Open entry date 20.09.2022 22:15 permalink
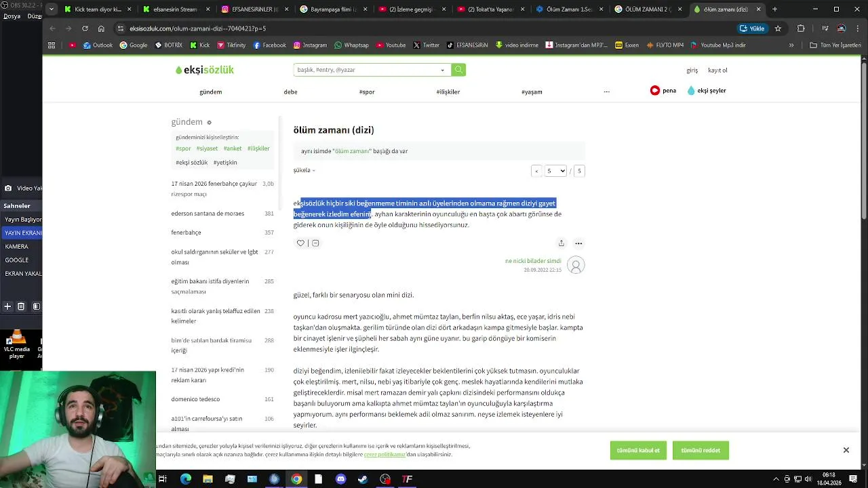Image resolution: width=868 pixels, height=488 pixels. (x=542, y=270)
